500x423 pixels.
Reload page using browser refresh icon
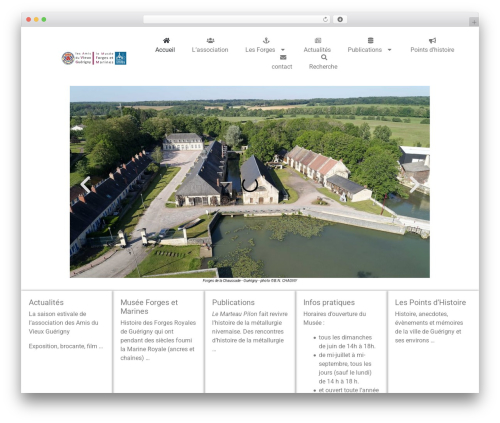tap(325, 19)
